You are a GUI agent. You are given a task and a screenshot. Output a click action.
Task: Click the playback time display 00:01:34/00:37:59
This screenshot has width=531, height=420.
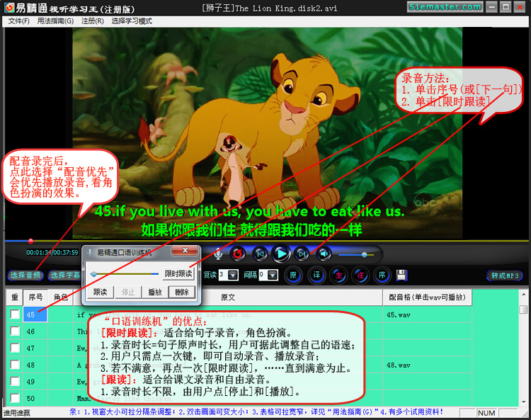point(52,252)
